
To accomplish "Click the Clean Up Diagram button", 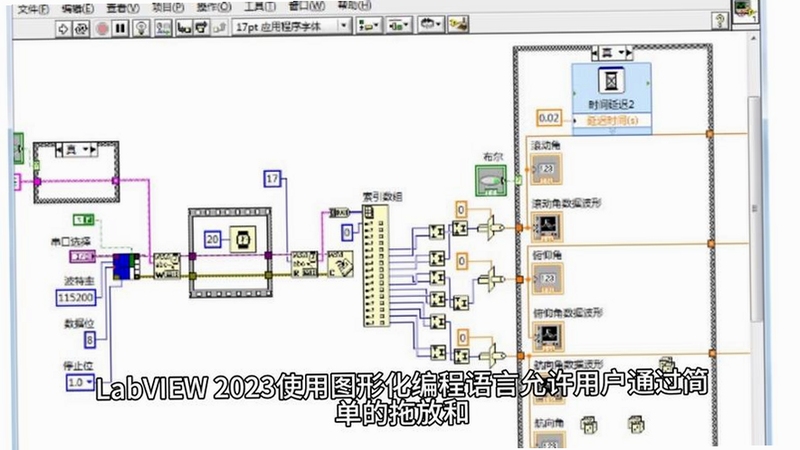I will (x=458, y=24).
